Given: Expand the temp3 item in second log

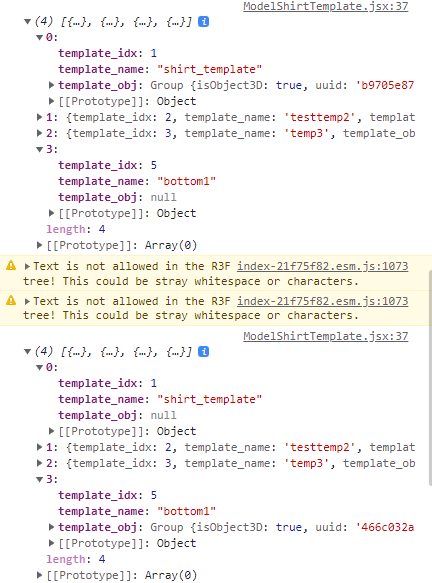Looking at the screenshot, I should coord(39,463).
